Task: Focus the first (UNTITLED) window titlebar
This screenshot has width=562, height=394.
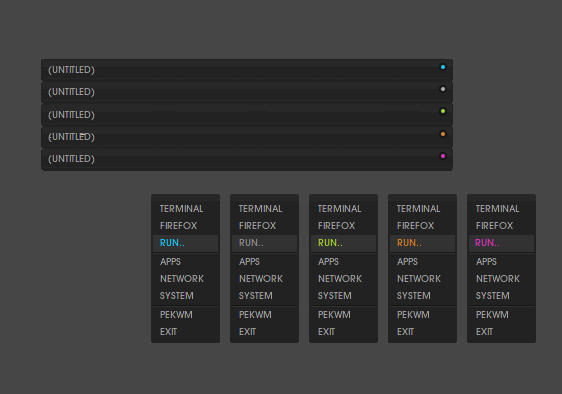Action: [247, 70]
